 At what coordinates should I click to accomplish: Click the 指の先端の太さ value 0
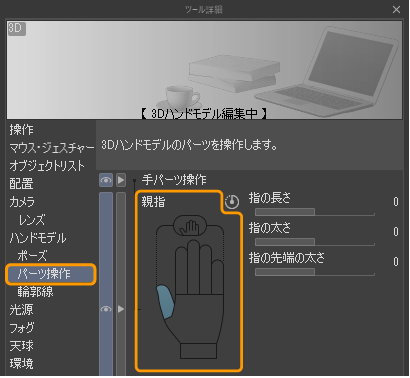(x=395, y=262)
